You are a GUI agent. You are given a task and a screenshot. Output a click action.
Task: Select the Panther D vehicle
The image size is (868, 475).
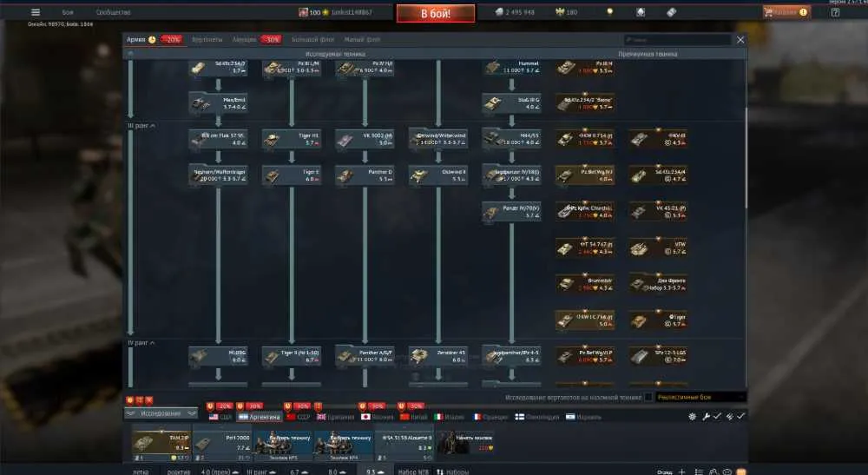pyautogui.click(x=365, y=175)
